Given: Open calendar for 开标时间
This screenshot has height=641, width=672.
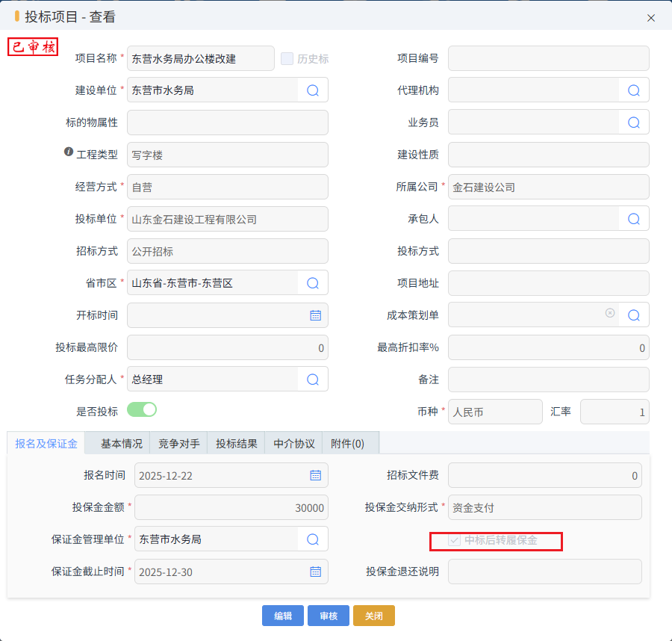Looking at the screenshot, I should tap(315, 315).
